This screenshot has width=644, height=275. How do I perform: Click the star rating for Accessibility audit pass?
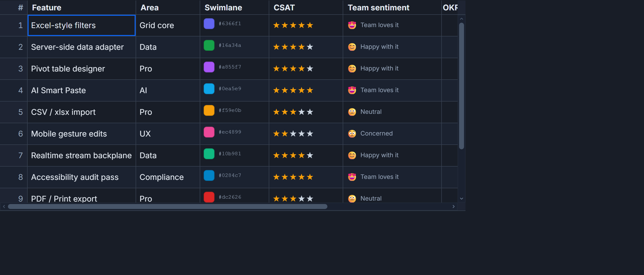pyautogui.click(x=293, y=177)
